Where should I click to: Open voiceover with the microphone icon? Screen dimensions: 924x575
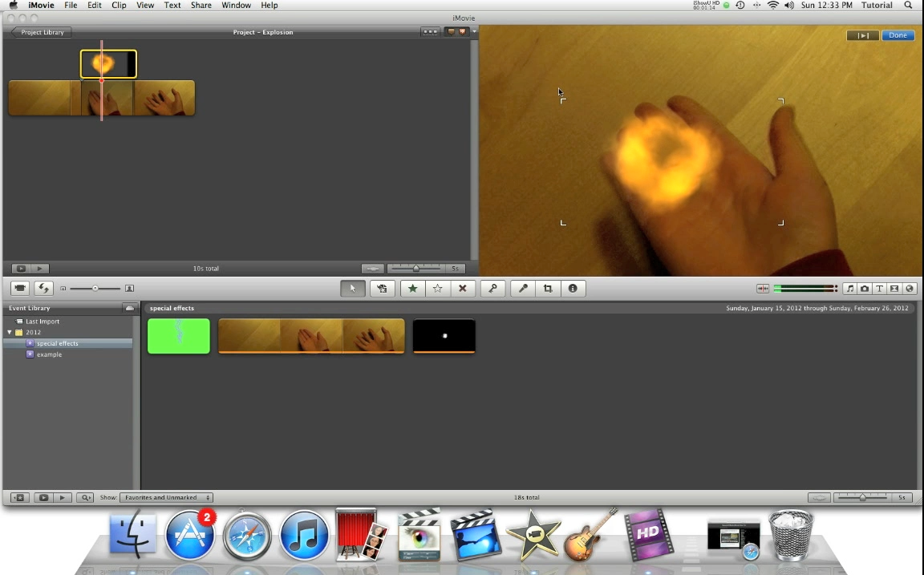[523, 288]
